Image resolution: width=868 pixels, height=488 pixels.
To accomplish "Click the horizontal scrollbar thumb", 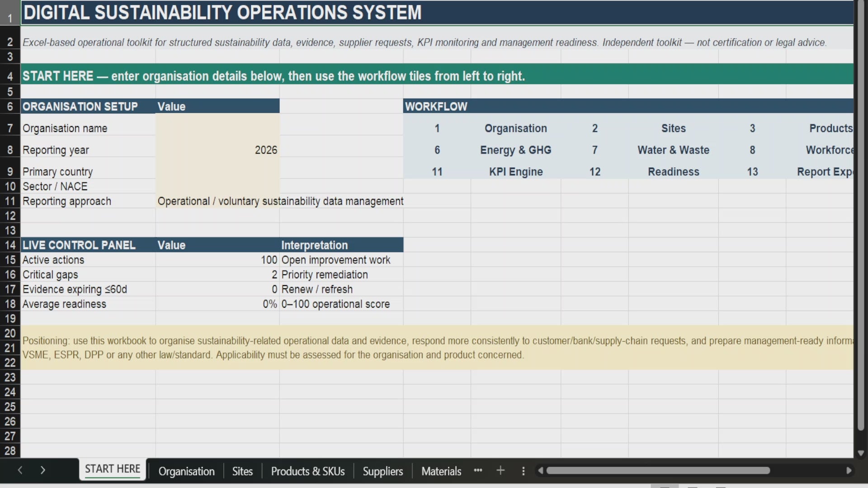I will tap(658, 470).
